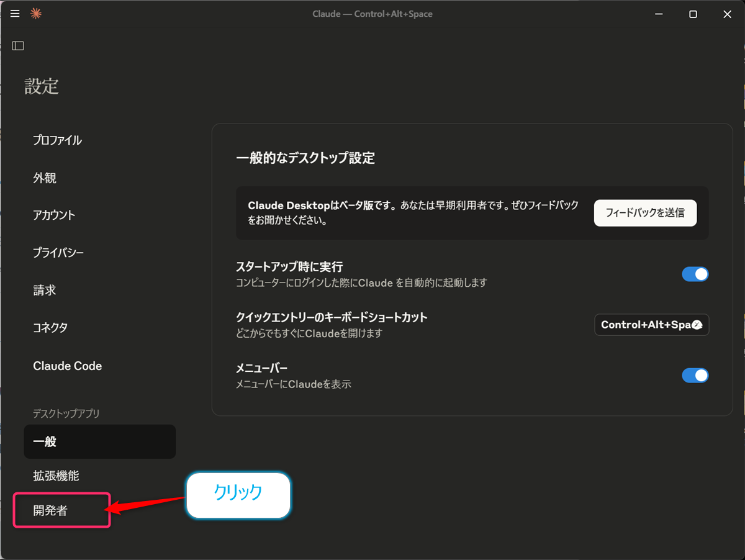
Task: Click the title bar text Claude — Control+Alt+Space
Action: (x=372, y=14)
